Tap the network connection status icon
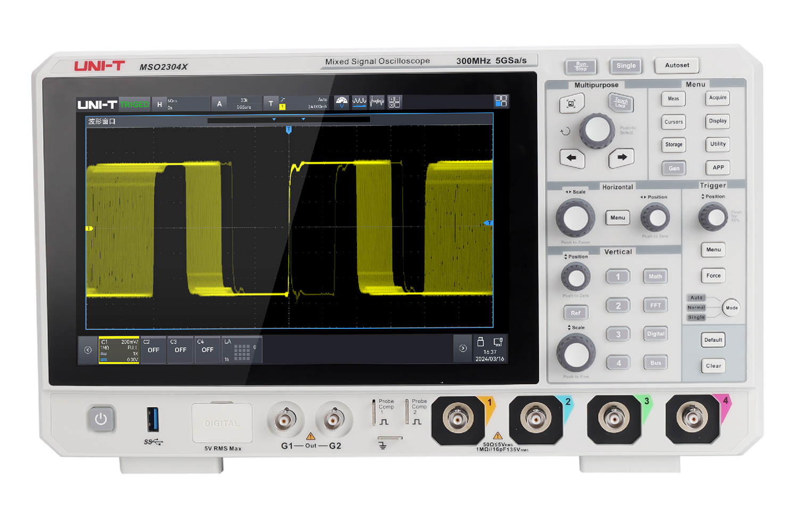Viewport: 798px width, 532px height. pos(498,342)
